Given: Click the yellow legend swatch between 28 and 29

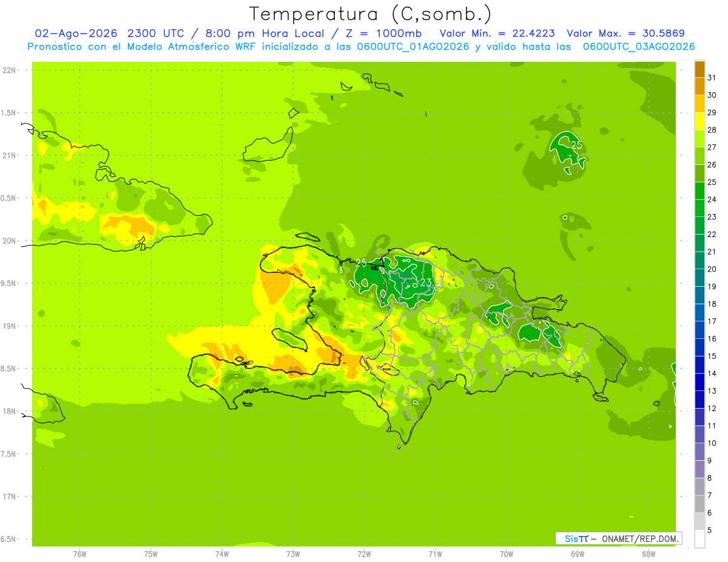Looking at the screenshot, I should [699, 121].
